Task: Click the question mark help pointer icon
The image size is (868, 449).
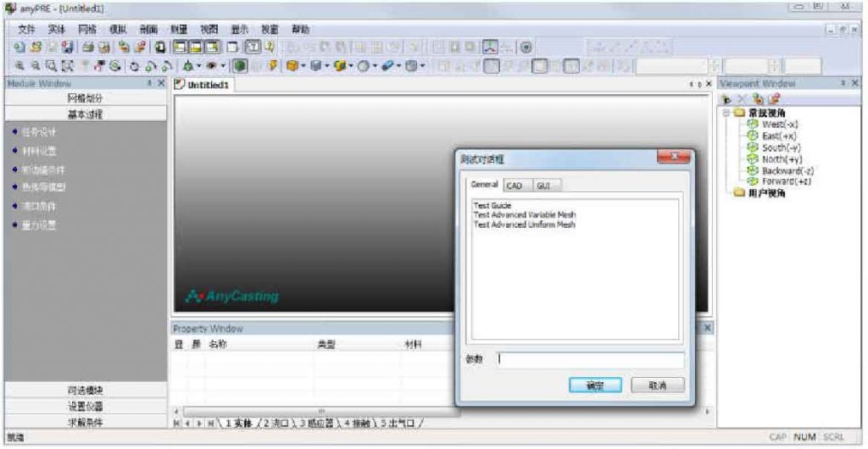Action: pyautogui.click(x=269, y=47)
